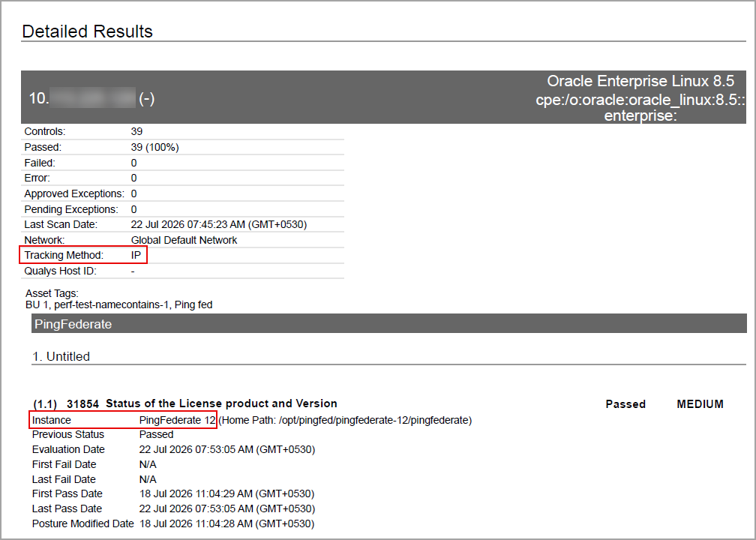The image size is (756, 540).
Task: Click 'Global Default Network' value
Action: (184, 240)
